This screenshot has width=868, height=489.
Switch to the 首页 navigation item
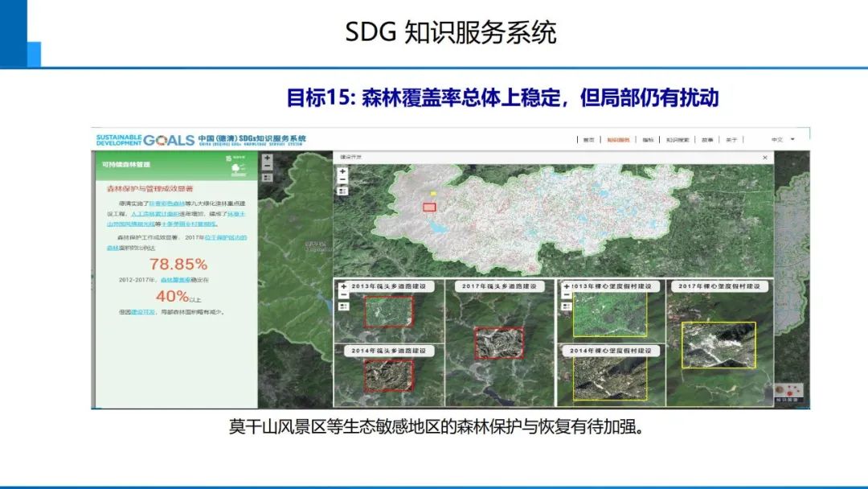pos(588,138)
